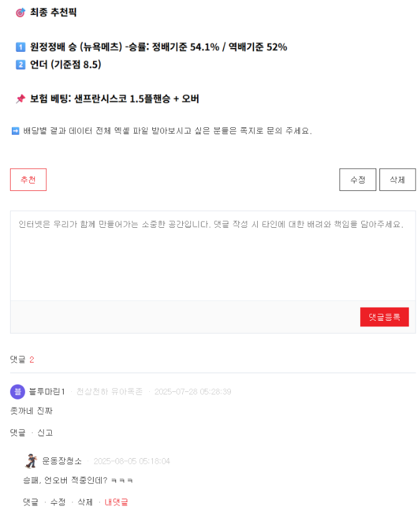This screenshot has width=420, height=518.
Task: Click the 수정 edit post button
Action: (x=358, y=180)
